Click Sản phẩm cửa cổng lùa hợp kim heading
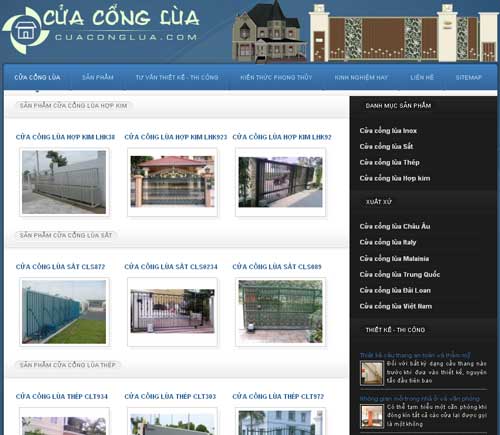The width and height of the screenshot is (500, 435). coord(73,106)
